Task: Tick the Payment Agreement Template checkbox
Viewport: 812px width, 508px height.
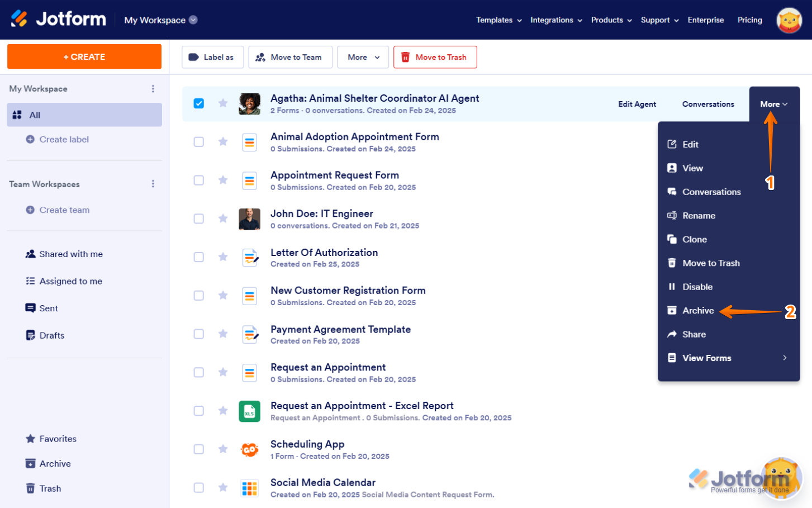Action: coord(199,334)
